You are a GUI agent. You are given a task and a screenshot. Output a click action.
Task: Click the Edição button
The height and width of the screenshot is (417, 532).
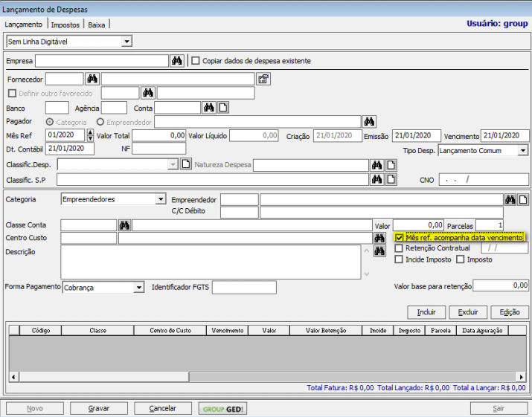pos(510,312)
